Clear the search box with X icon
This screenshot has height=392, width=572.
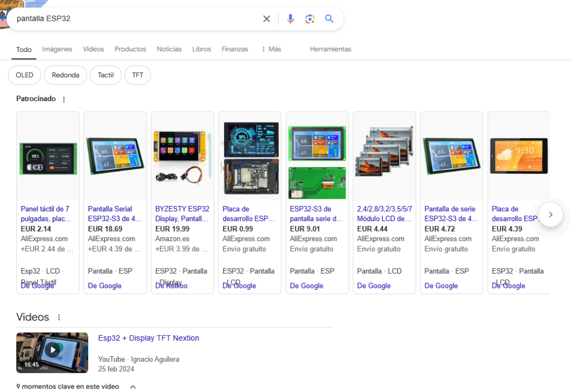266,19
